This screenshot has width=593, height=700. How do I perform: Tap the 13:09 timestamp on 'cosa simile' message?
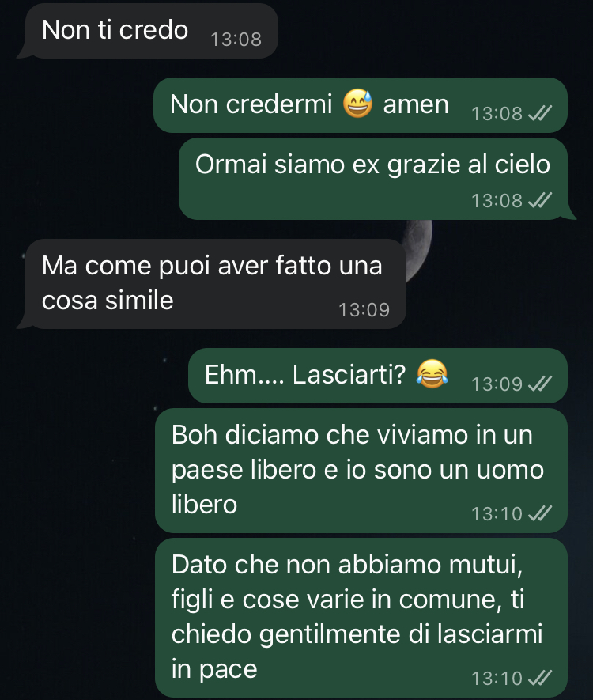tap(364, 310)
